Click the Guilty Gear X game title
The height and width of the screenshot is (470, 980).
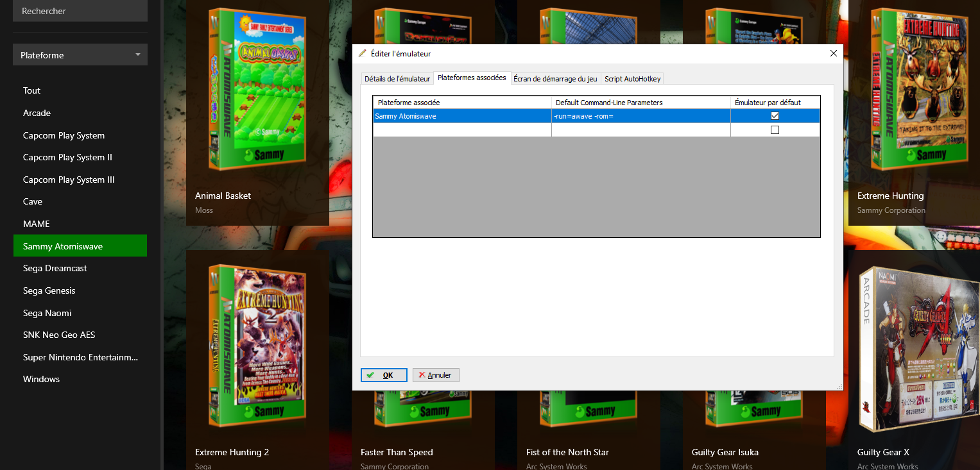coord(883,452)
